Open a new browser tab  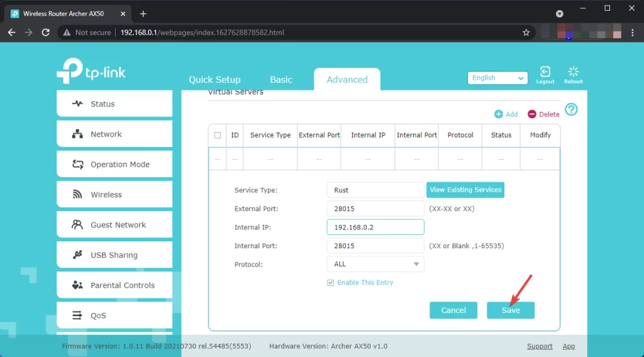click(x=143, y=14)
